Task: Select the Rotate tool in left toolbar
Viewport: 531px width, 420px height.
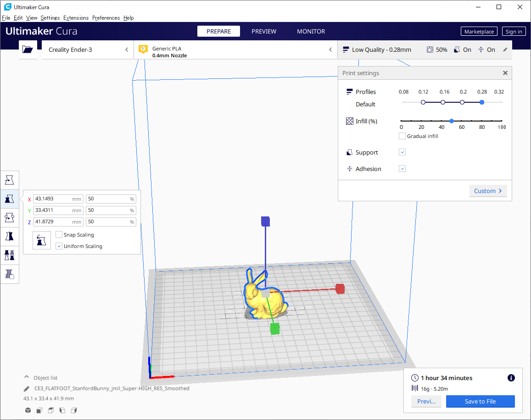Action: [10, 217]
